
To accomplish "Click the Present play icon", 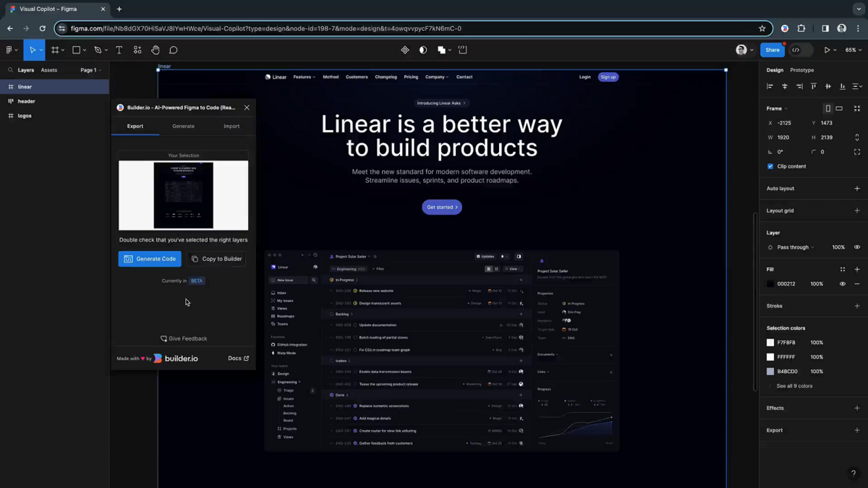I will (x=827, y=50).
